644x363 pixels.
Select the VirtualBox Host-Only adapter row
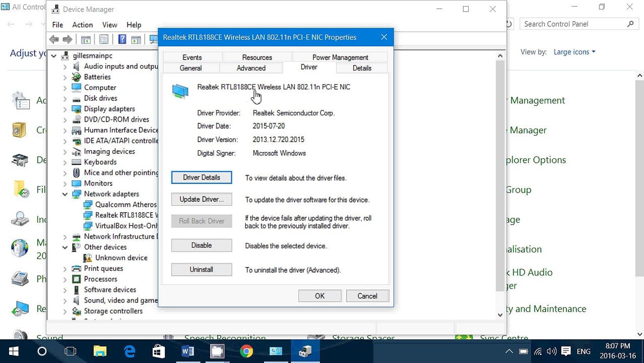(x=121, y=226)
